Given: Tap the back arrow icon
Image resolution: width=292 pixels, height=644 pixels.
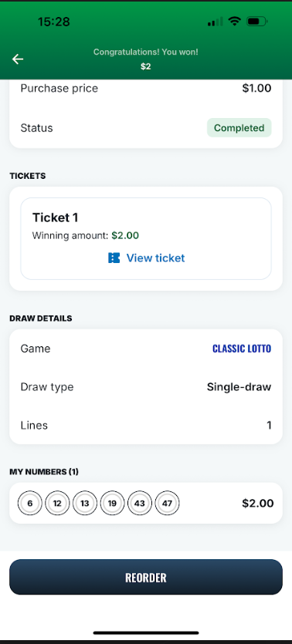Looking at the screenshot, I should (x=18, y=59).
